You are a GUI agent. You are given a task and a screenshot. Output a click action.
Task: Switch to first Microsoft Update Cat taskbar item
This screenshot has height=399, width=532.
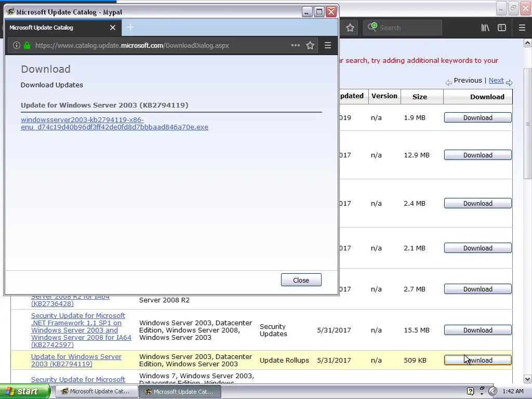96,392
